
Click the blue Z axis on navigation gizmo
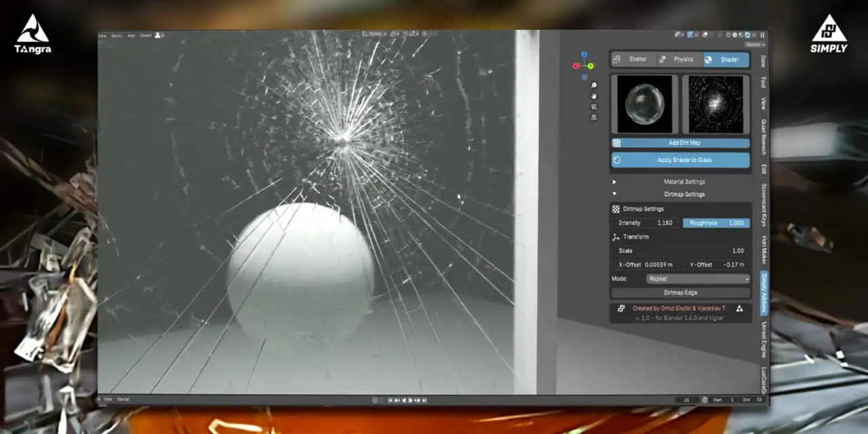point(584,55)
